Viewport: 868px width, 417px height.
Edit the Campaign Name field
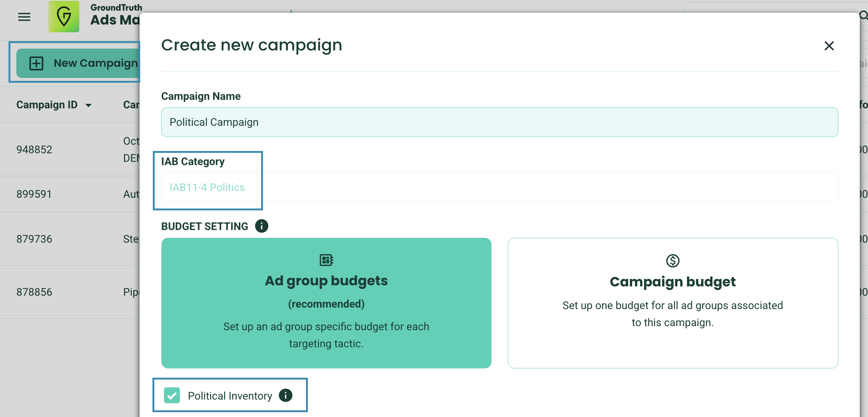click(x=499, y=122)
